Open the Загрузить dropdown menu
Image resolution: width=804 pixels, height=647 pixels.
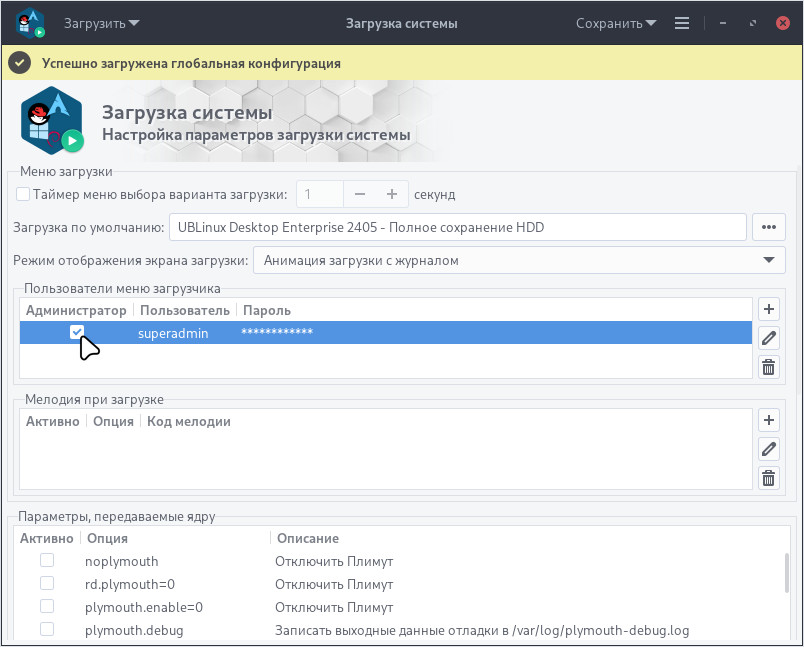click(101, 24)
